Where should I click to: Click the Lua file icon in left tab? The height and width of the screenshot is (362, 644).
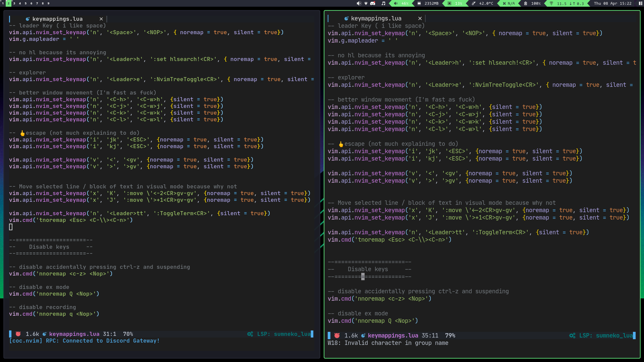[28, 19]
